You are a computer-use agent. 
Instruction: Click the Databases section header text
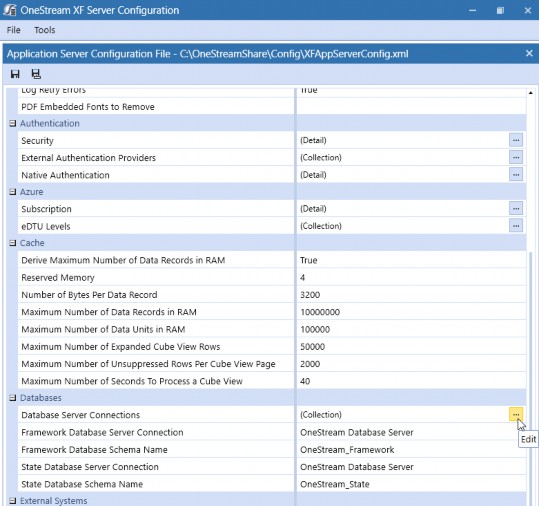(41, 398)
